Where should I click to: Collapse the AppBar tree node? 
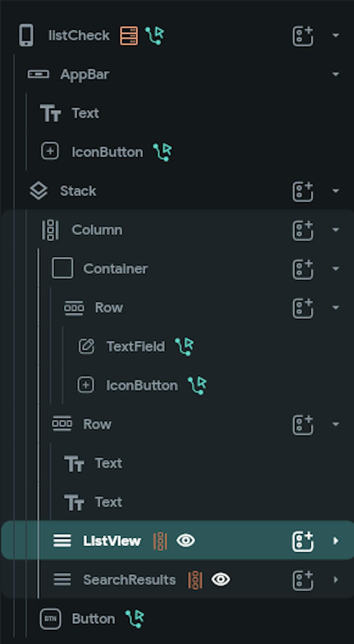coord(336,74)
